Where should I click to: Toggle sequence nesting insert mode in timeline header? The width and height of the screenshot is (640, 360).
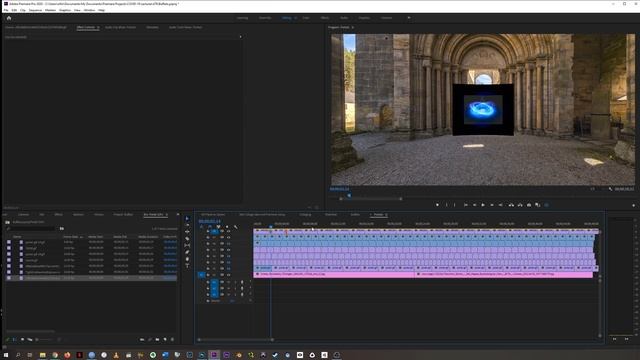point(201,227)
